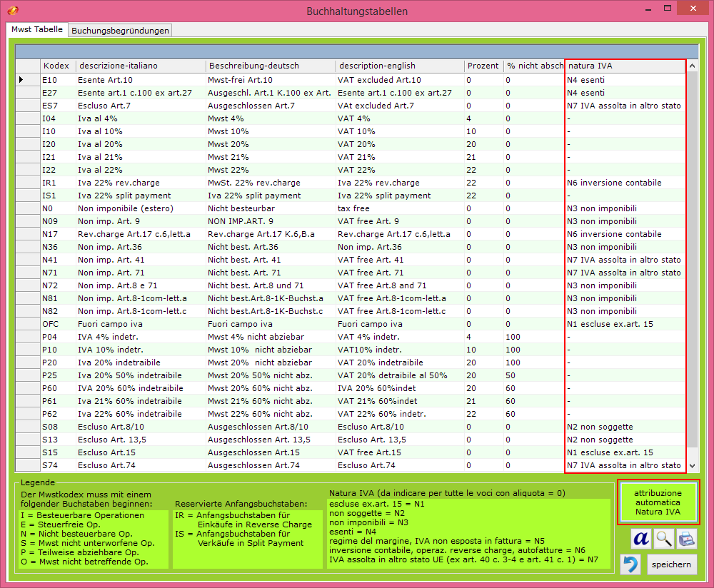This screenshot has height=588, width=714.
Task: Click the natura IVA column header
Action: tap(624, 66)
